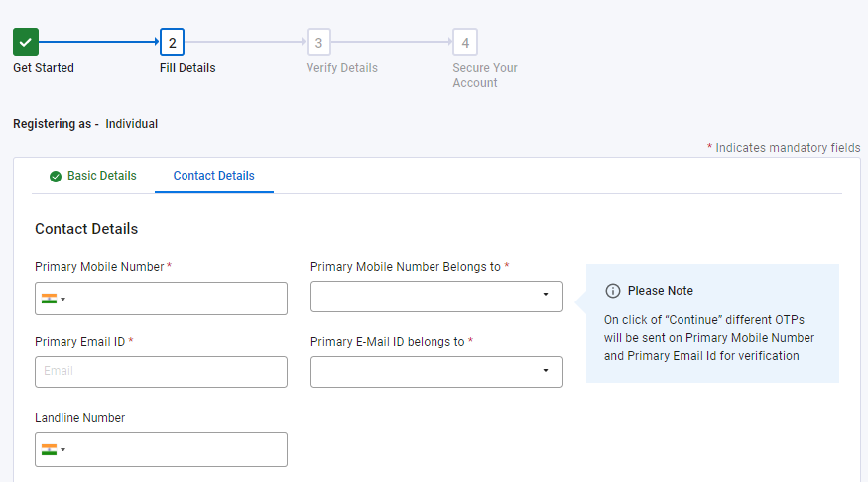Click into the Primary Email ID field
The height and width of the screenshot is (482, 868).
pos(161,372)
